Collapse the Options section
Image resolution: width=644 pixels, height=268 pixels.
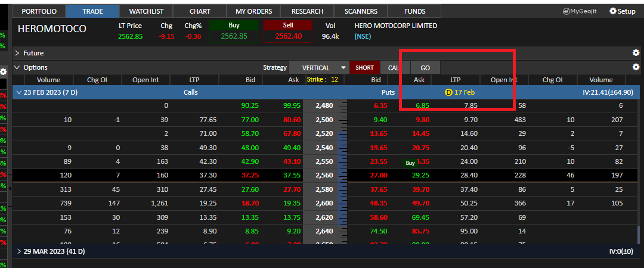pos(17,67)
